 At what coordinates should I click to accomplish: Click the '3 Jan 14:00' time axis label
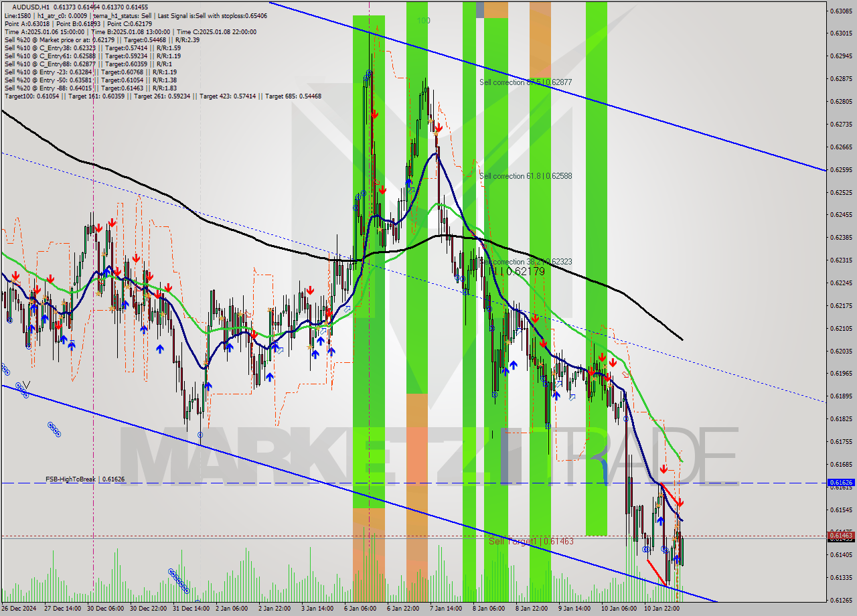[319, 609]
